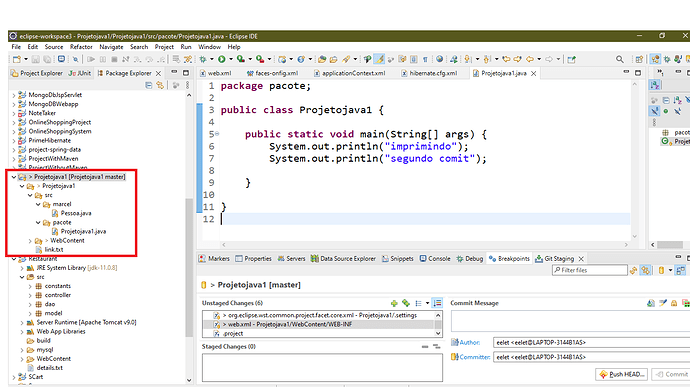Open the Run button dropdown arrow

(x=231, y=59)
